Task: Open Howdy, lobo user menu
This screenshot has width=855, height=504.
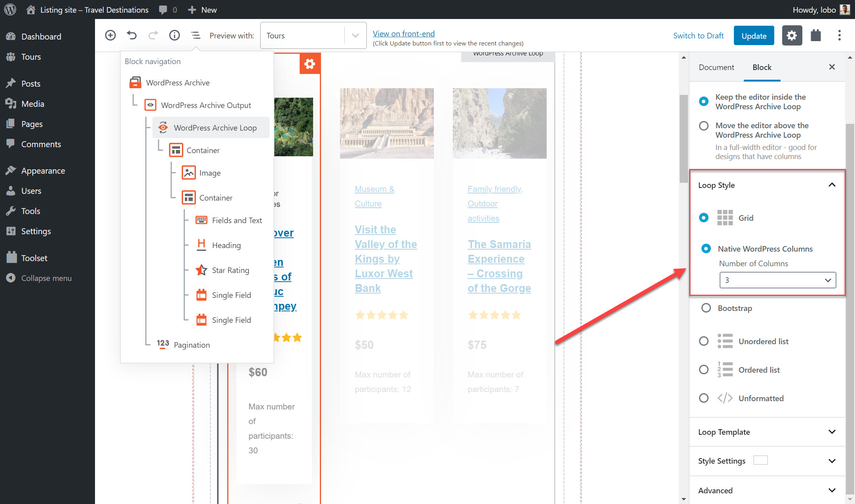Action: 821,10
